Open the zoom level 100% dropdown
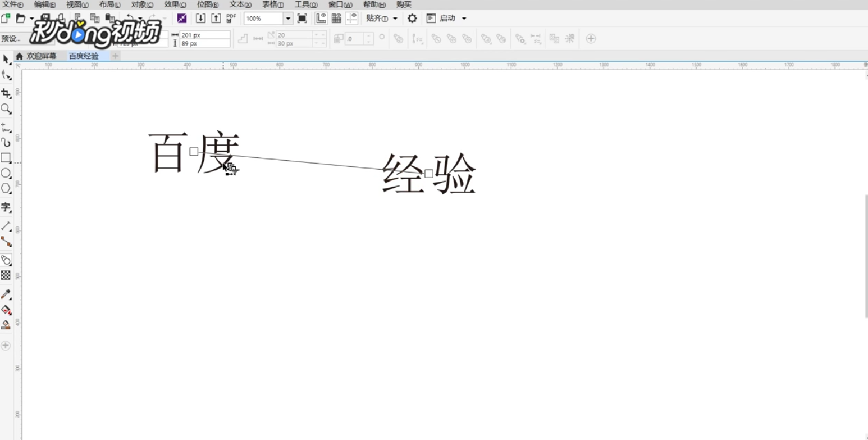The width and height of the screenshot is (868, 440). (288, 19)
